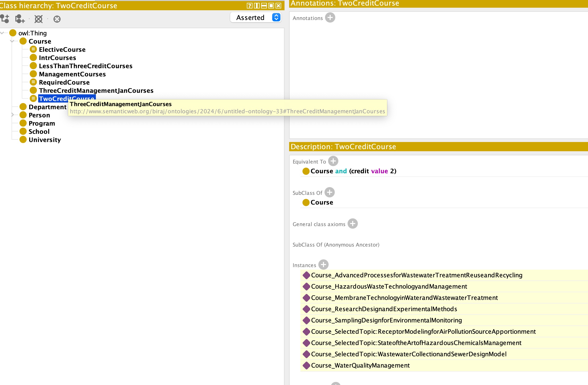
Task: Collapse the owl:Thing root node
Action: tap(2, 33)
